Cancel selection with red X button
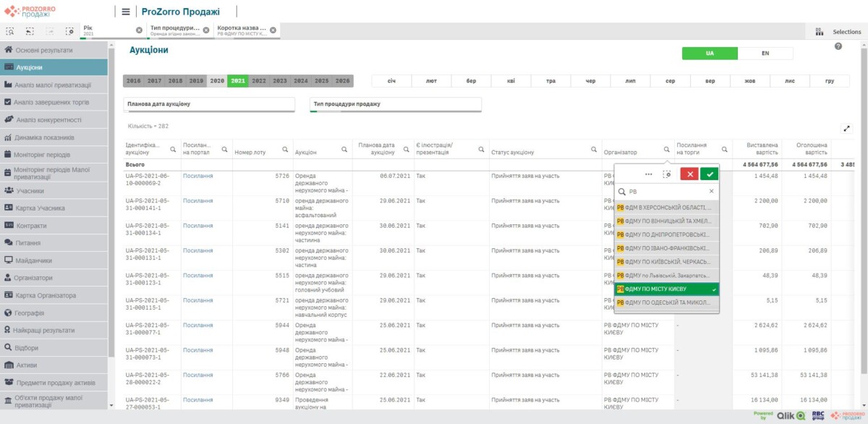Viewport: 868px width, 424px height. coord(689,174)
